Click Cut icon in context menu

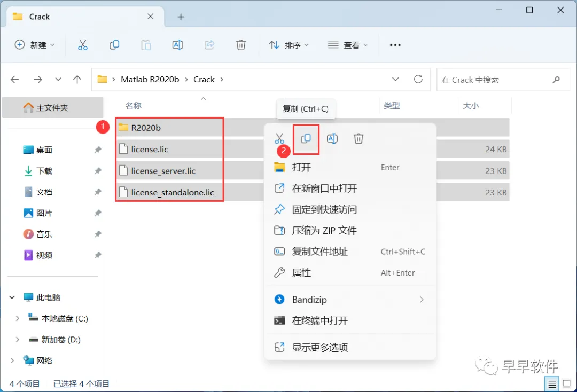point(279,139)
